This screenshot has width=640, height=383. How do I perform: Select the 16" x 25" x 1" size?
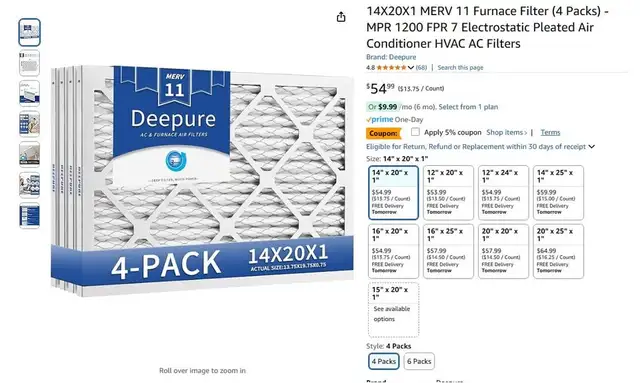coord(448,251)
